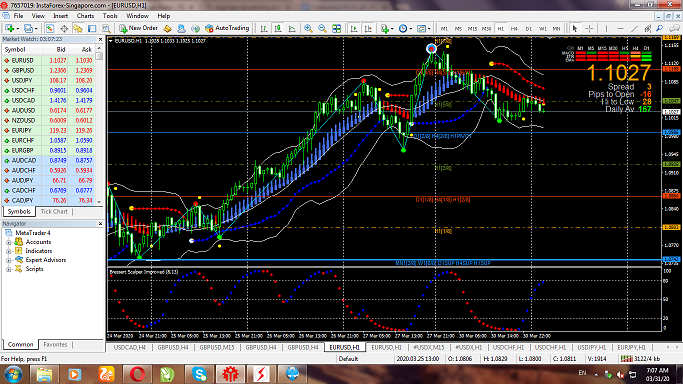The image size is (683, 384).
Task: Switch to the USDJPY,H1 chart tab
Action: point(592,347)
